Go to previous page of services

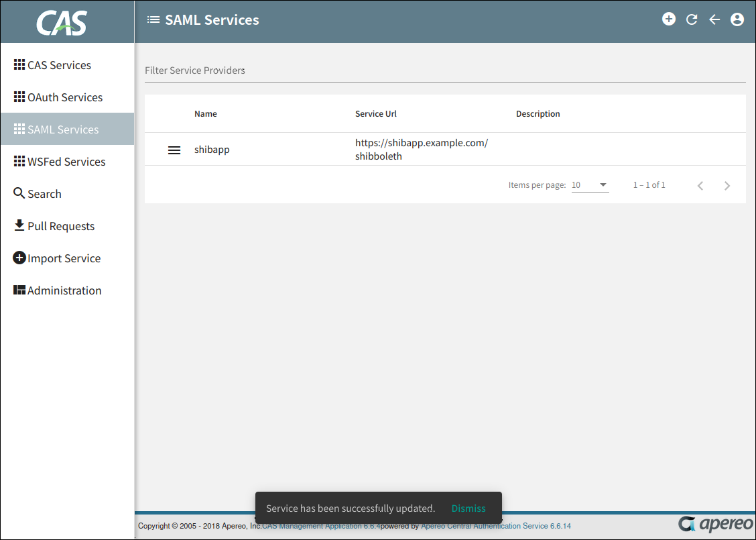700,186
